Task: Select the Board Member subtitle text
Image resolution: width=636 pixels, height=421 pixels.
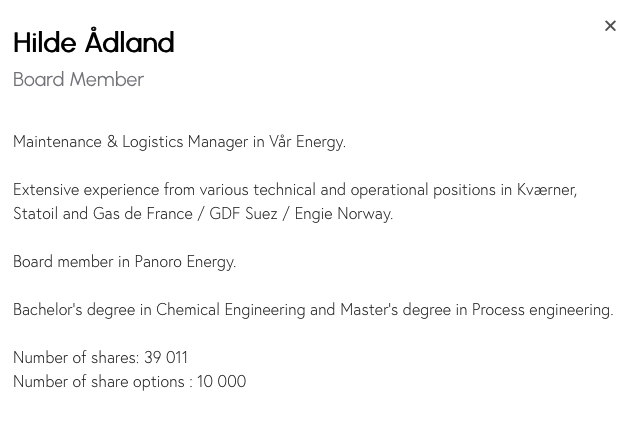Action: (78, 79)
